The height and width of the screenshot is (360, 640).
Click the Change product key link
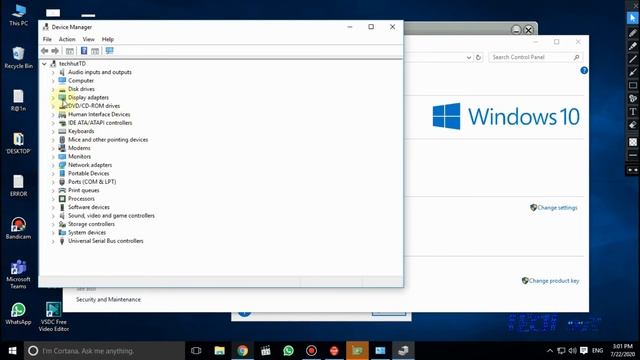[553, 281]
